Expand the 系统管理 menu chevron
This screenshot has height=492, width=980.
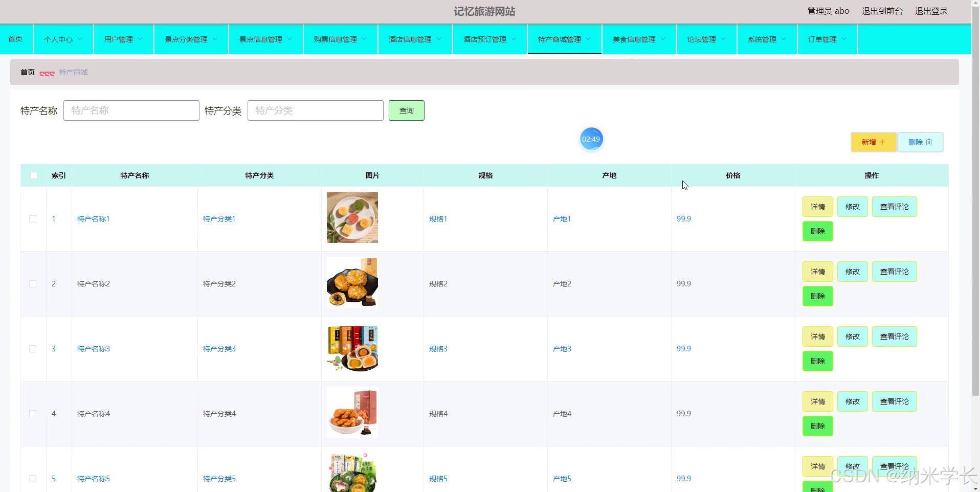click(784, 39)
